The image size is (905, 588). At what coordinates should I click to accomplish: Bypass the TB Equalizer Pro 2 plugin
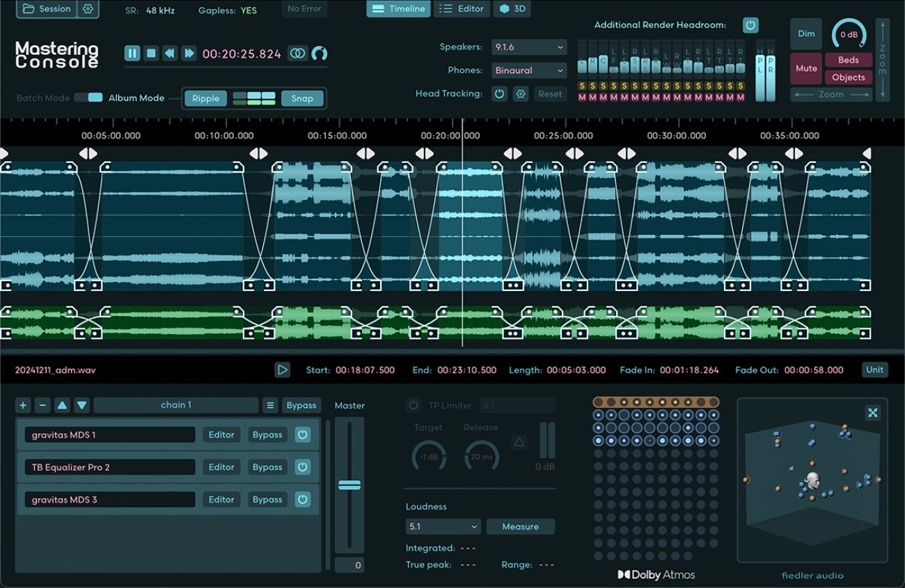pos(267,467)
